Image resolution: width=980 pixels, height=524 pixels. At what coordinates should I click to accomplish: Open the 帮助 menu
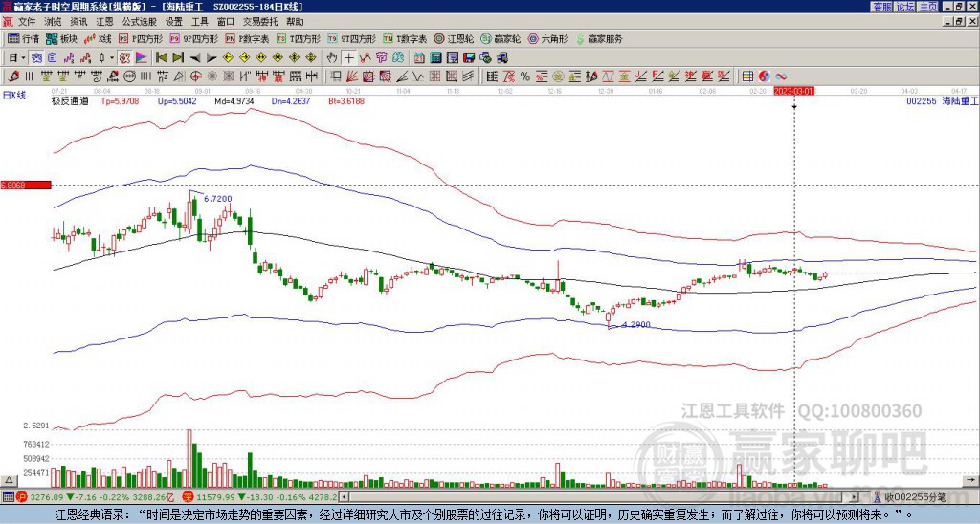295,22
